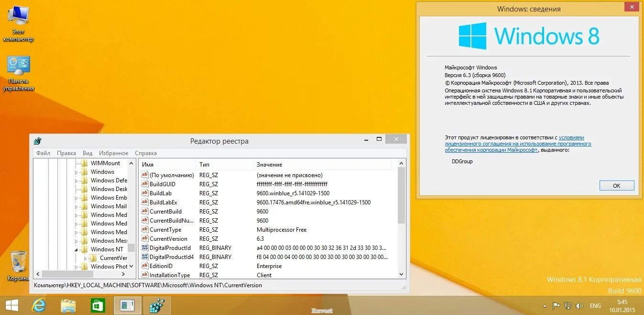Collapse the Windows NT key
Viewport: 644px width, 315px height.
tap(76, 249)
